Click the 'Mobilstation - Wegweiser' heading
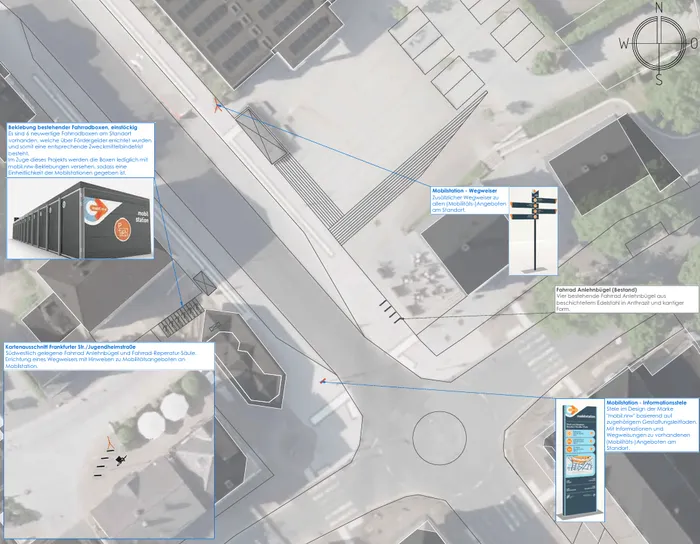Image resolution: width=700 pixels, height=544 pixels. click(x=464, y=191)
